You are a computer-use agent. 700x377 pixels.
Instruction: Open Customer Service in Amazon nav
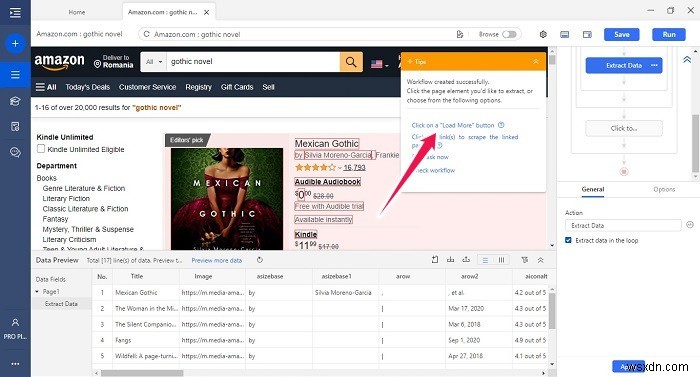[147, 87]
